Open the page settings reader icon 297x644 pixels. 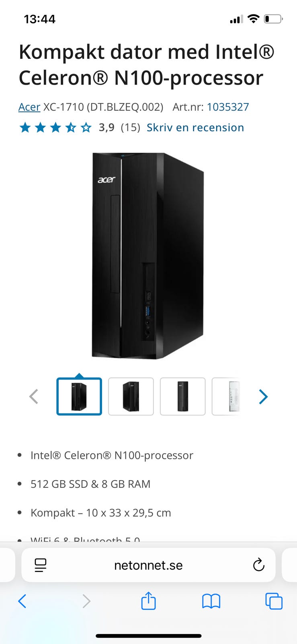(40, 565)
